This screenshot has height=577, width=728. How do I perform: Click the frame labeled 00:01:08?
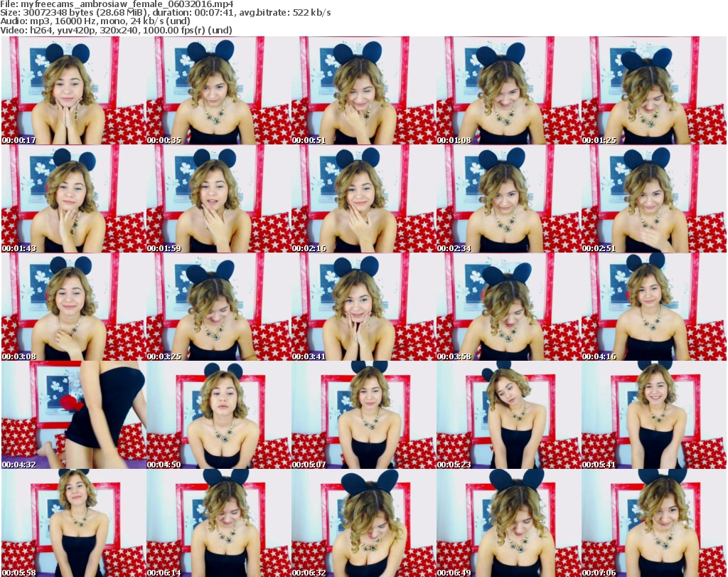click(x=508, y=91)
